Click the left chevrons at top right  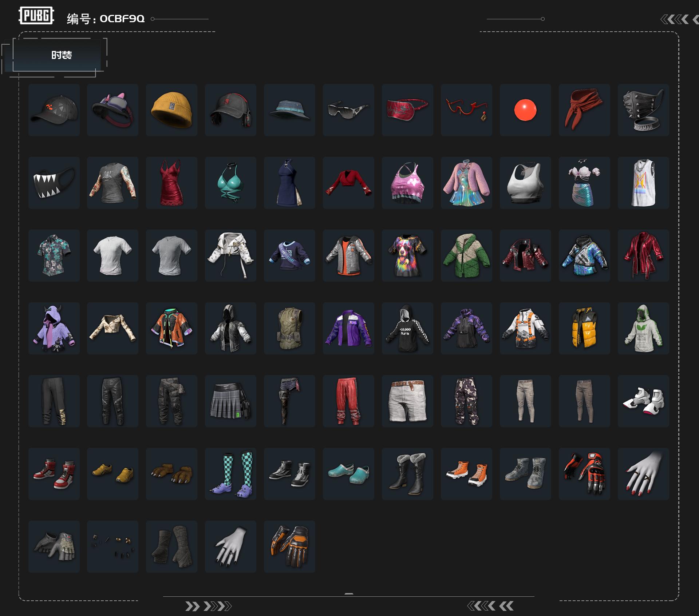(x=679, y=19)
